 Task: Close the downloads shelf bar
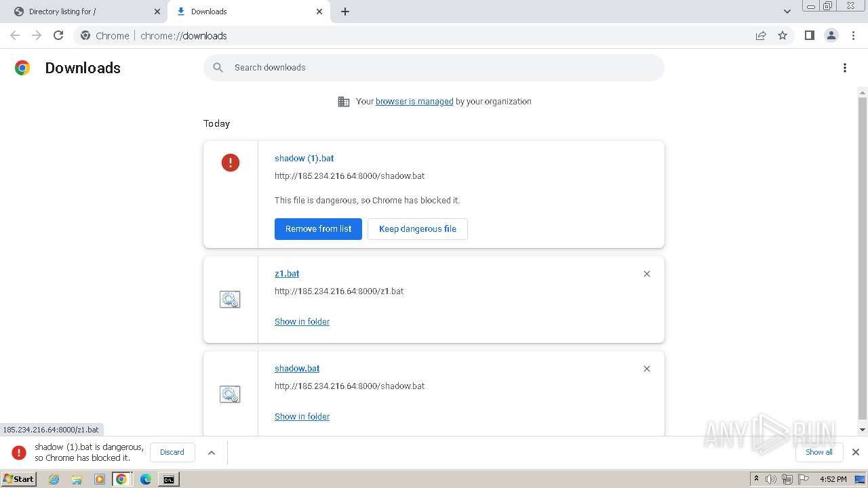point(856,452)
